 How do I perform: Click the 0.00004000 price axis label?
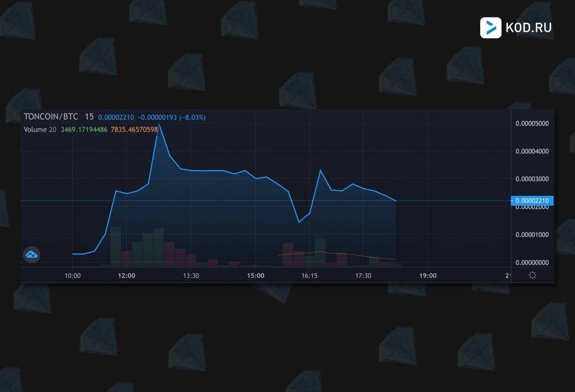532,151
